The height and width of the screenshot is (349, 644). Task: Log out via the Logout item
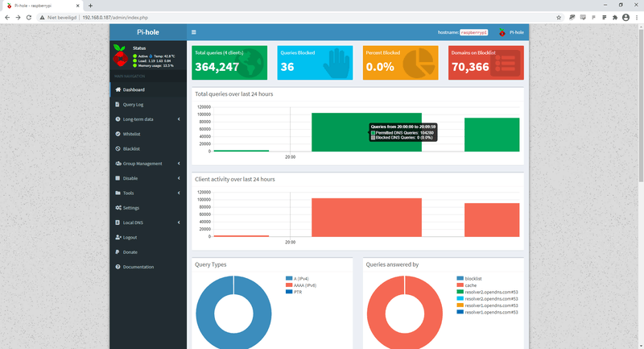pos(148,238)
